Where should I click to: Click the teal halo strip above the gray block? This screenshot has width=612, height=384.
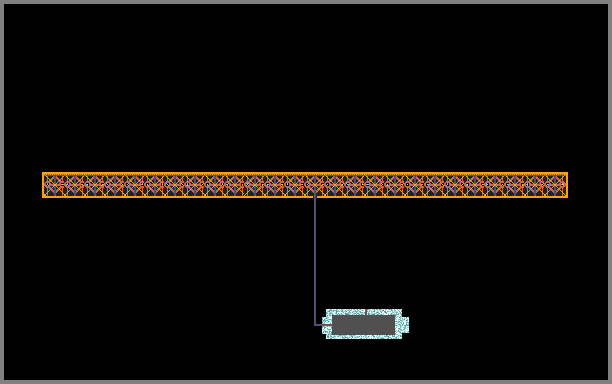(364, 312)
